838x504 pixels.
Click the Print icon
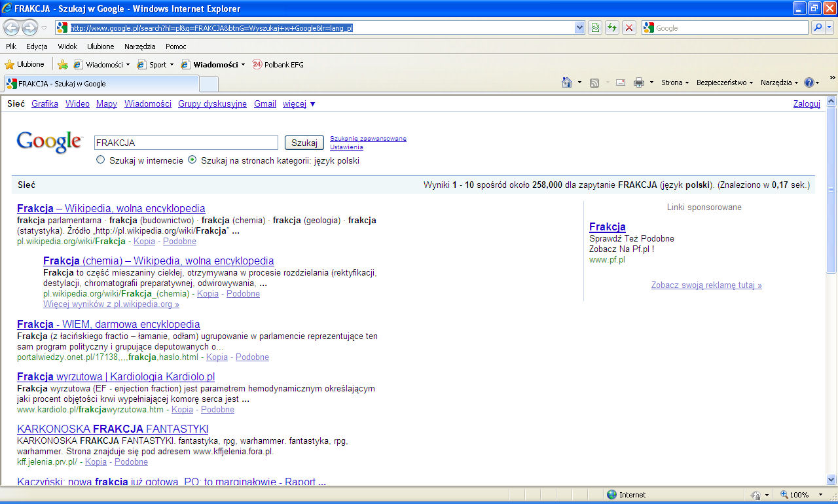(639, 82)
